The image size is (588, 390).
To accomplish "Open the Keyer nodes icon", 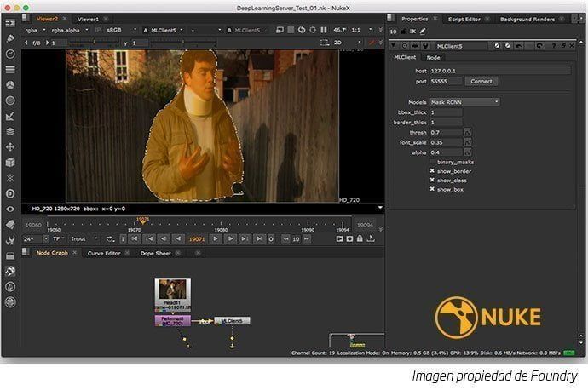I will 10,116.
